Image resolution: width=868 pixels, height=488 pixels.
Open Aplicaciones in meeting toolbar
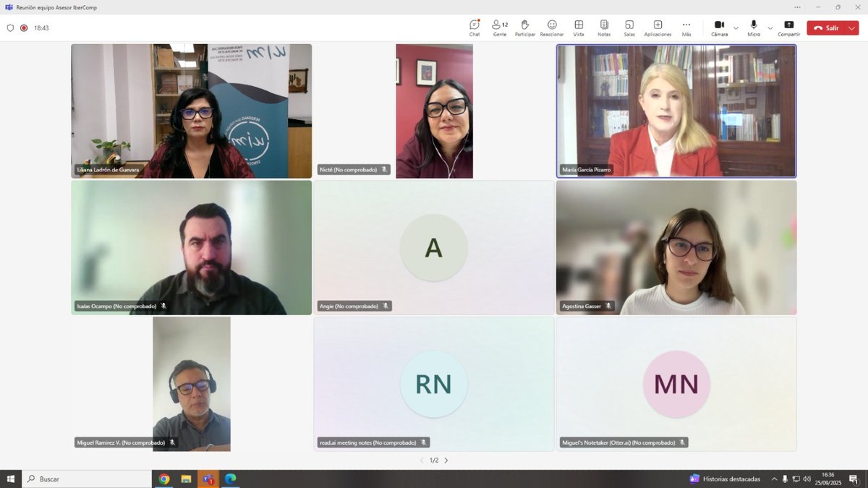(x=658, y=27)
